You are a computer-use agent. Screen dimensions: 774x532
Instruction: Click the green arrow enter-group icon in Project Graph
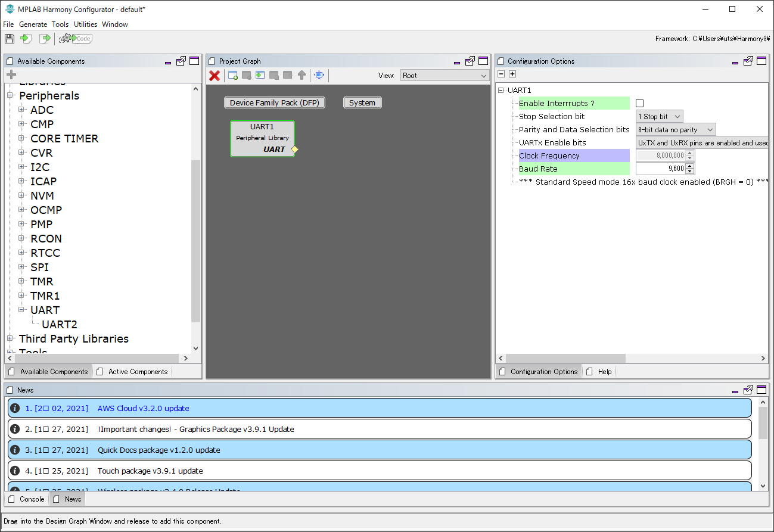pyautogui.click(x=260, y=75)
